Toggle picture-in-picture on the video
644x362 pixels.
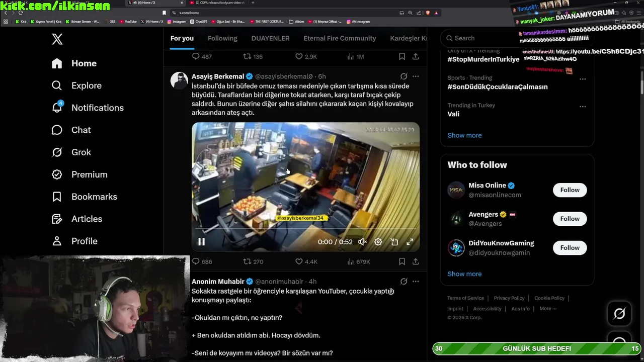[394, 242]
